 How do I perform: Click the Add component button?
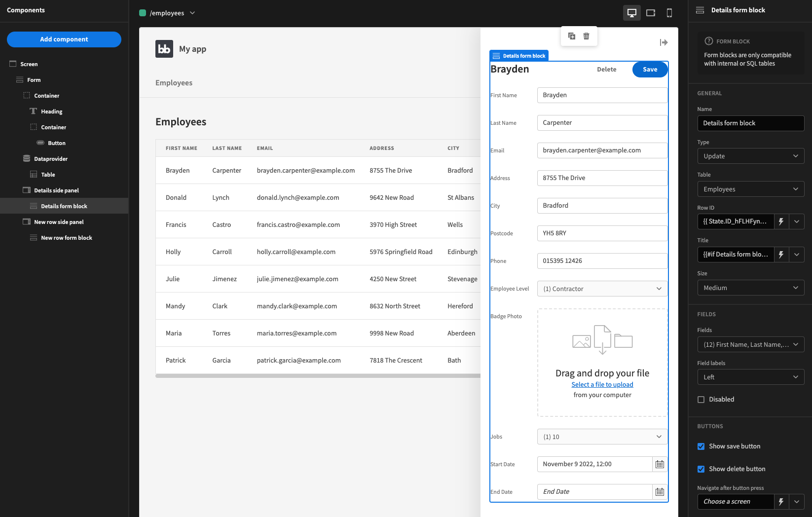(x=64, y=39)
